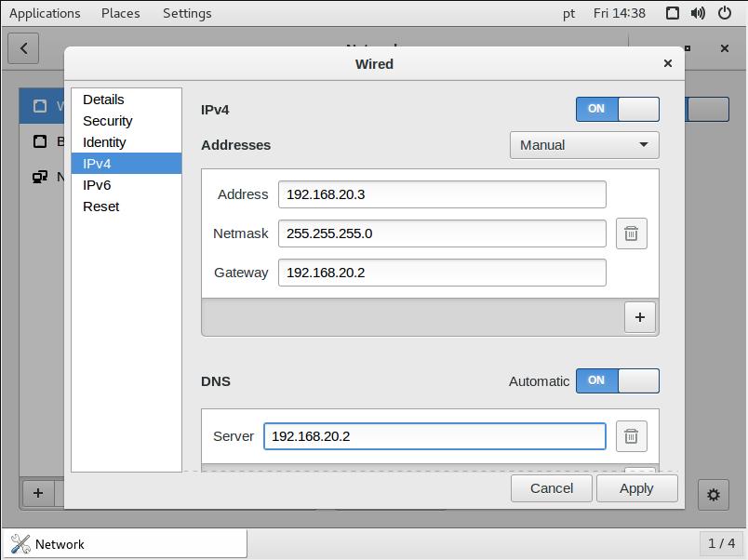Open the Manual addresses method dropdown
This screenshot has width=748, height=560.
tap(584, 145)
